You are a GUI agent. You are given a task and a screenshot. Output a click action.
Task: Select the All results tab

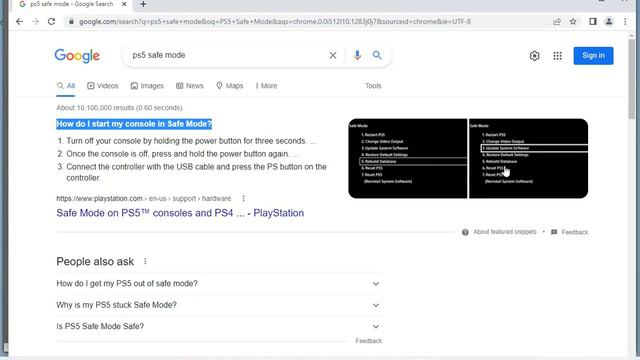66,86
